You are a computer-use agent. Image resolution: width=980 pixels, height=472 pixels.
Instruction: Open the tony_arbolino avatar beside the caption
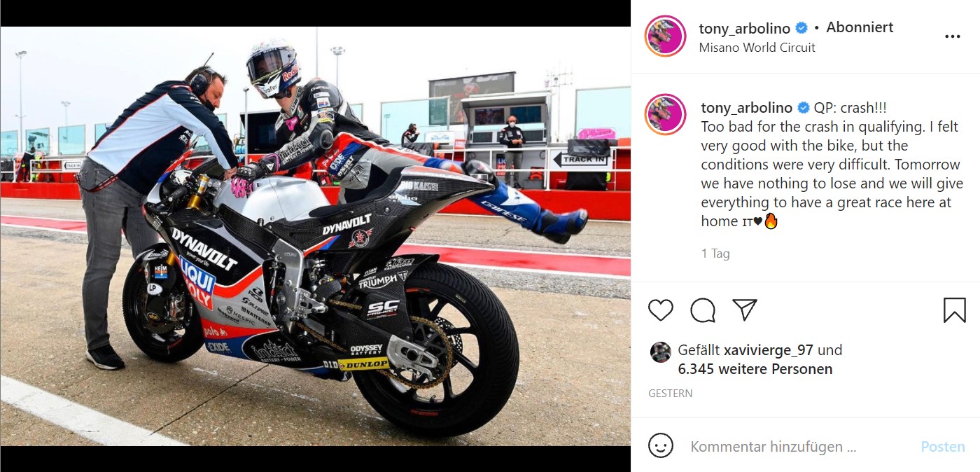(x=666, y=114)
